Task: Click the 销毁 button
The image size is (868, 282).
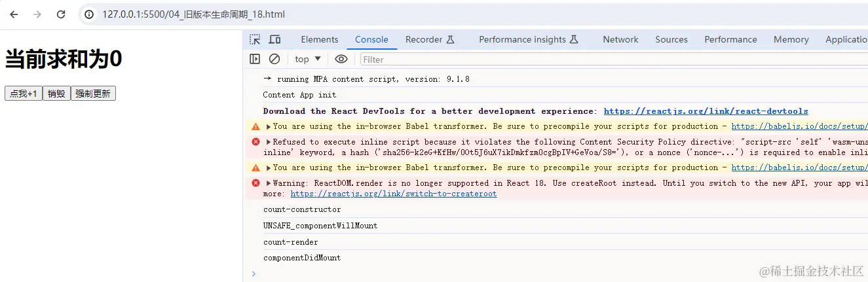Action: tap(56, 94)
